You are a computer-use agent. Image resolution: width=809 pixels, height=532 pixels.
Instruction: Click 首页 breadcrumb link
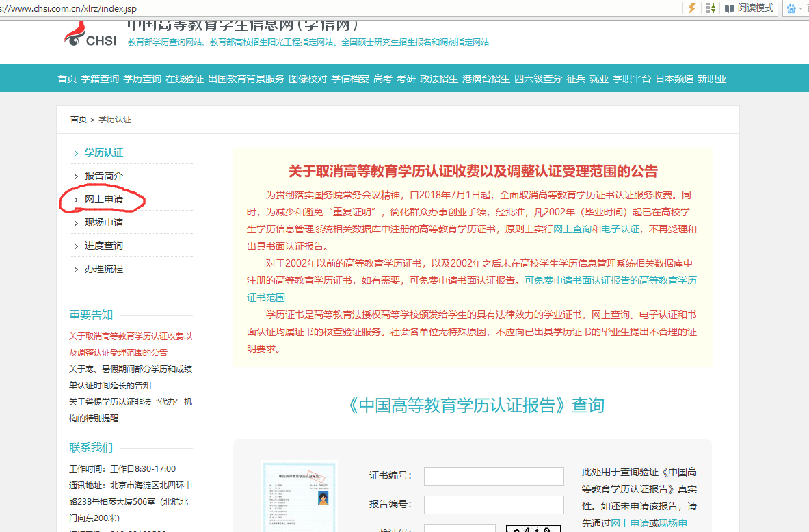point(79,119)
